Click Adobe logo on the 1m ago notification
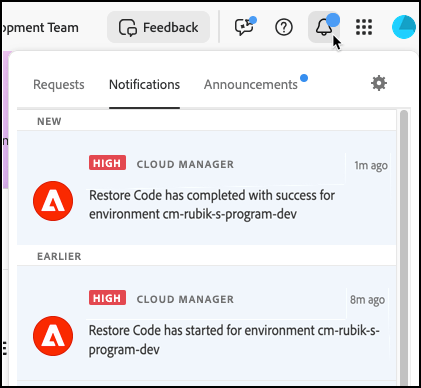 [53, 201]
